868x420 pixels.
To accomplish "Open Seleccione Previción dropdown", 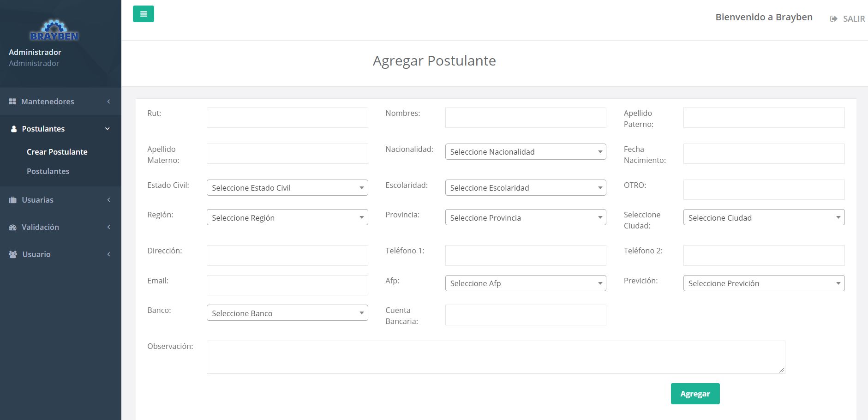I will [764, 283].
